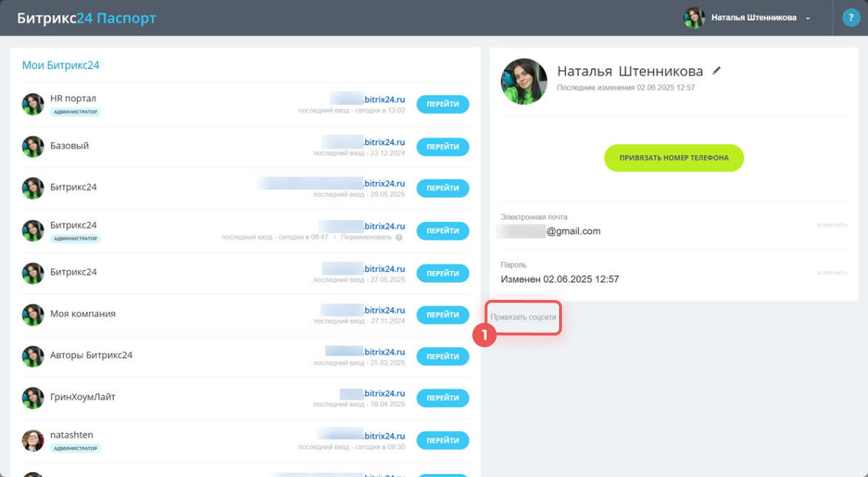Open the Базовый bitrix24.ru domain link
868x477 pixels.
(x=363, y=142)
